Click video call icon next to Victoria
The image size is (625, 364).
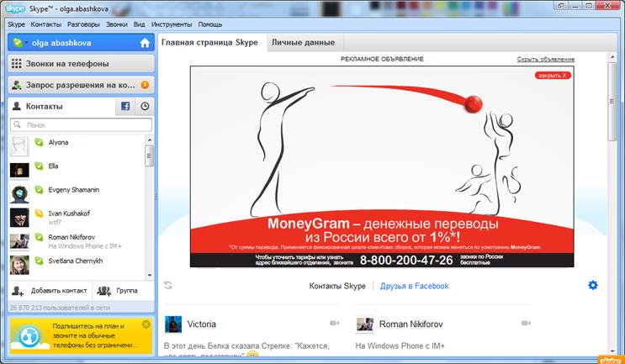334,324
